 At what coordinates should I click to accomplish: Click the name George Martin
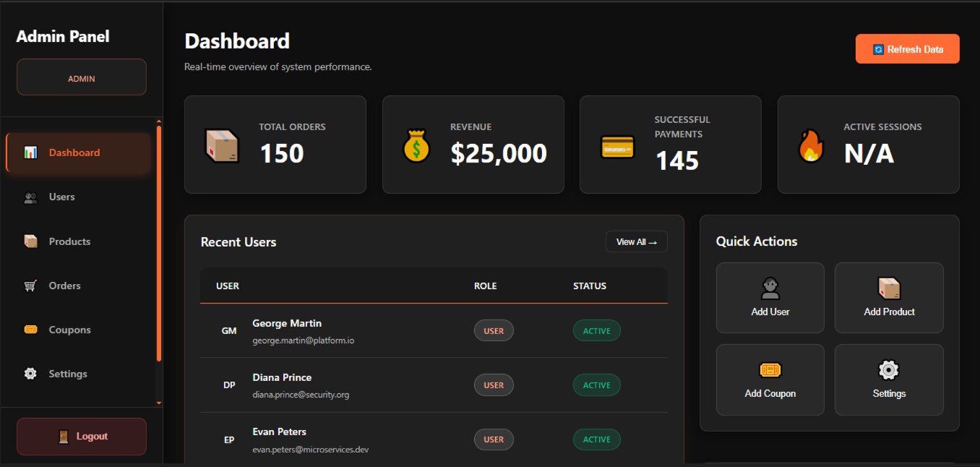[x=287, y=323]
